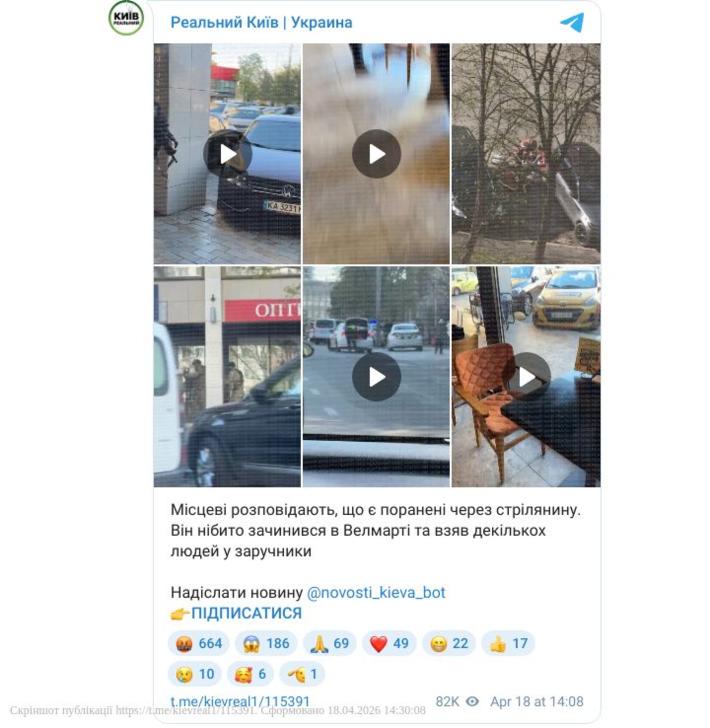Open the photo with red ОПТІ sign

[227, 377]
